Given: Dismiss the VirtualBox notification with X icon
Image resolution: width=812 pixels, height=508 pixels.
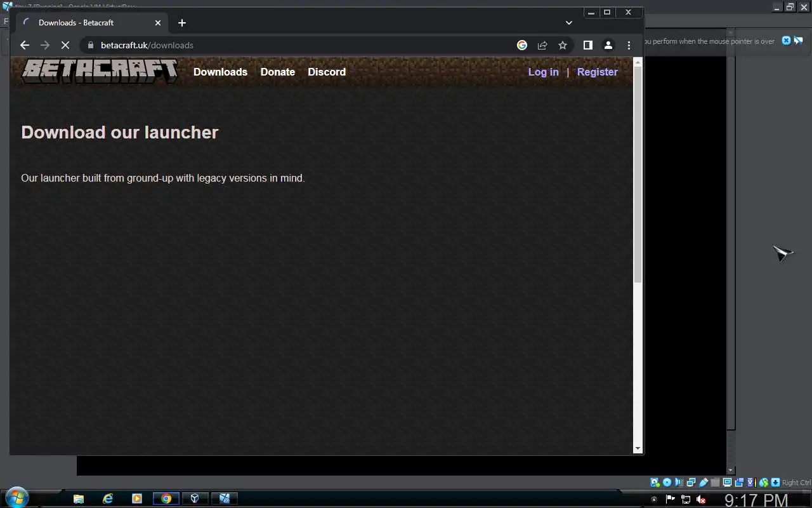Looking at the screenshot, I should click(x=786, y=41).
